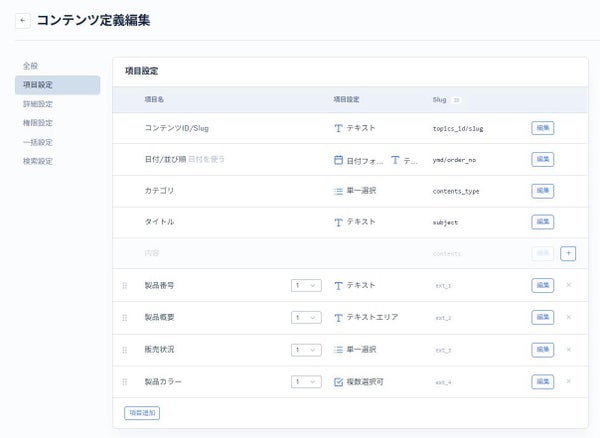Click the ymd/order_no slug text
This screenshot has width=600, height=438.
(454, 160)
